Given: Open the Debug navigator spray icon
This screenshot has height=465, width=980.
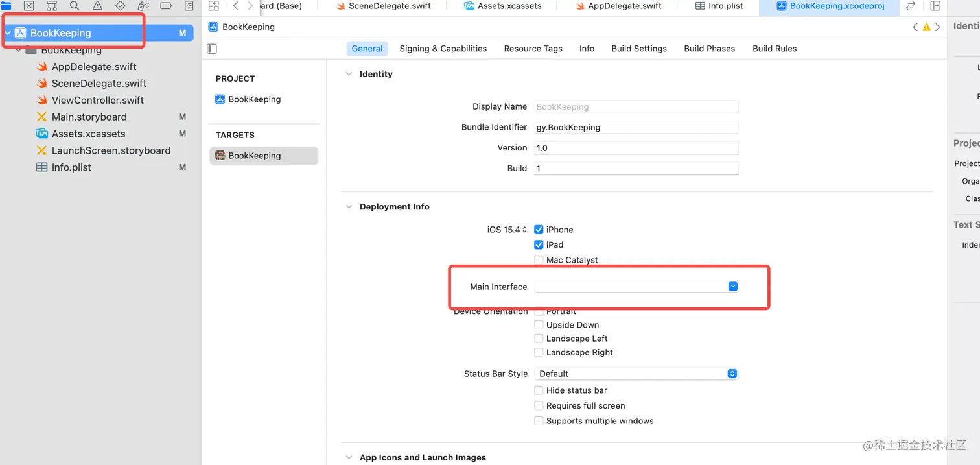Looking at the screenshot, I should click(x=143, y=6).
